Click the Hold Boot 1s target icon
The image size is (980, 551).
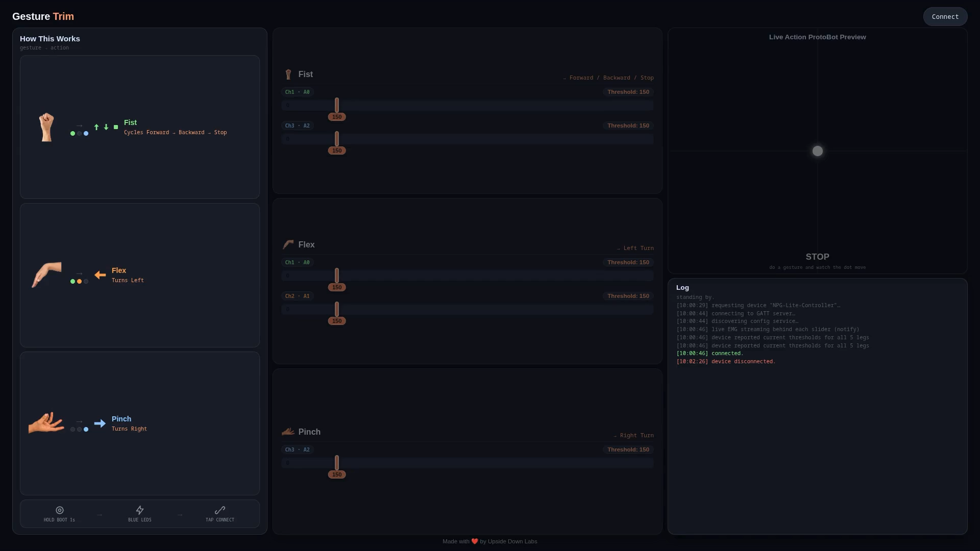pyautogui.click(x=60, y=510)
